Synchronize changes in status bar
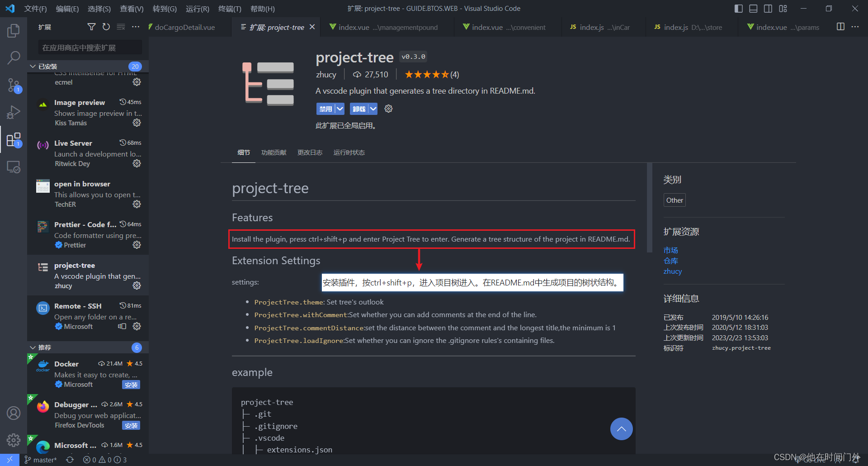The width and height of the screenshot is (868, 466). [x=70, y=460]
